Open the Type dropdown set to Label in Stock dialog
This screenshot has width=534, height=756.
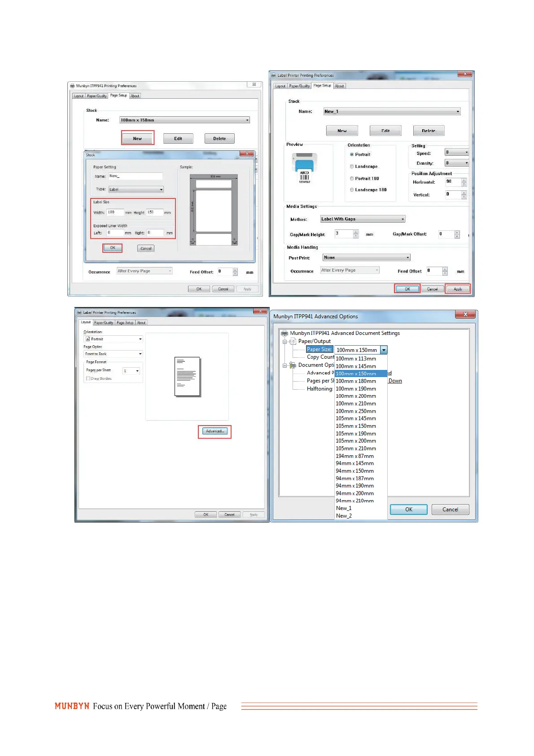point(136,189)
